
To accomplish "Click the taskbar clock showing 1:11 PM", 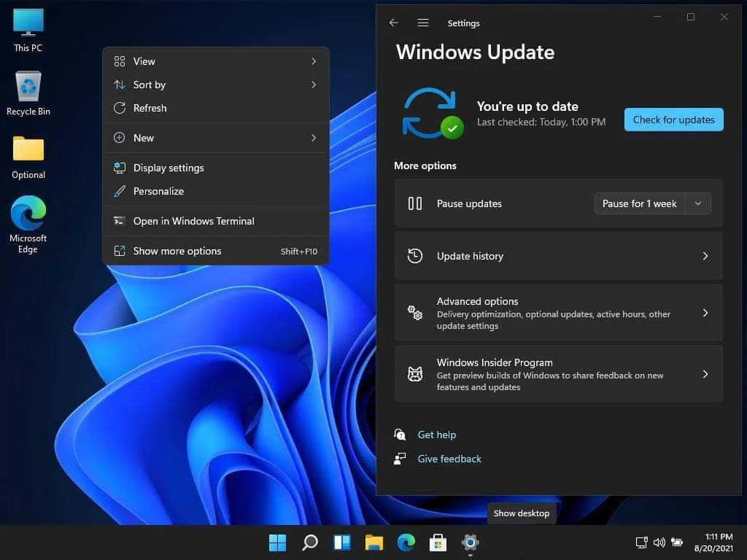I will (713, 542).
